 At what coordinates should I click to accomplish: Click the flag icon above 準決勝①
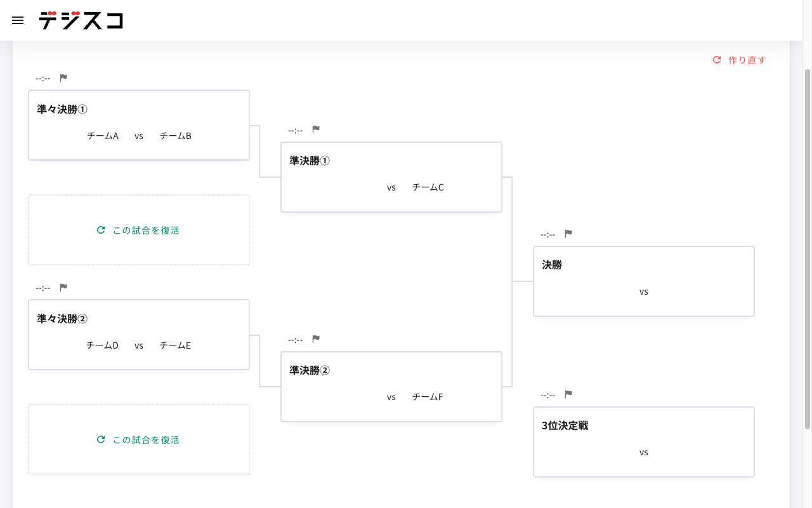coord(315,129)
